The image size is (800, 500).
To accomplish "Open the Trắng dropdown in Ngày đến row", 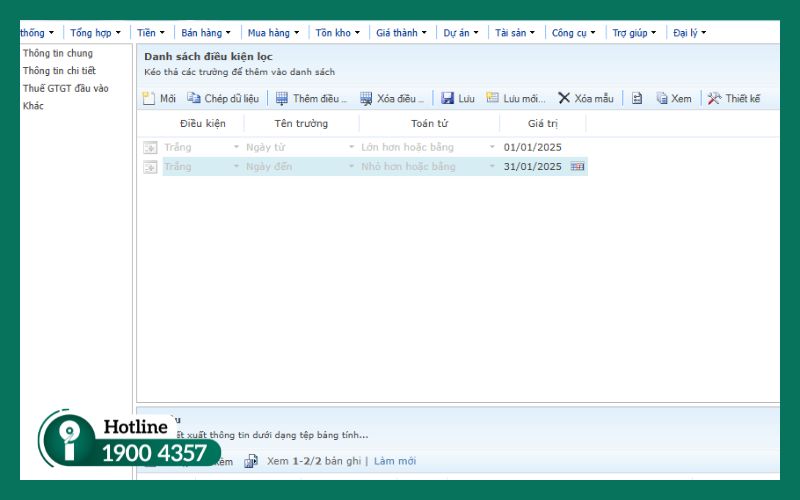I will click(236, 166).
